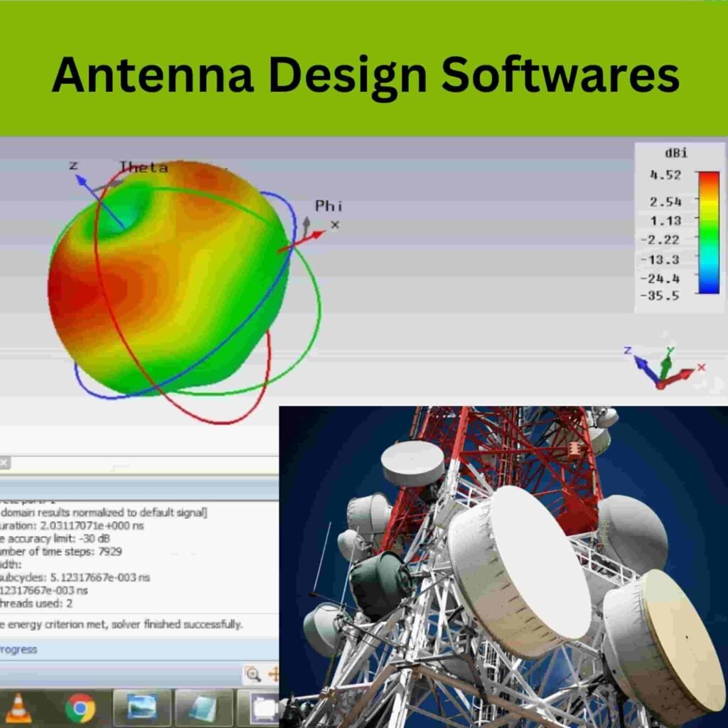
Task: Activate the orange pan arrows tool
Action: (273, 674)
